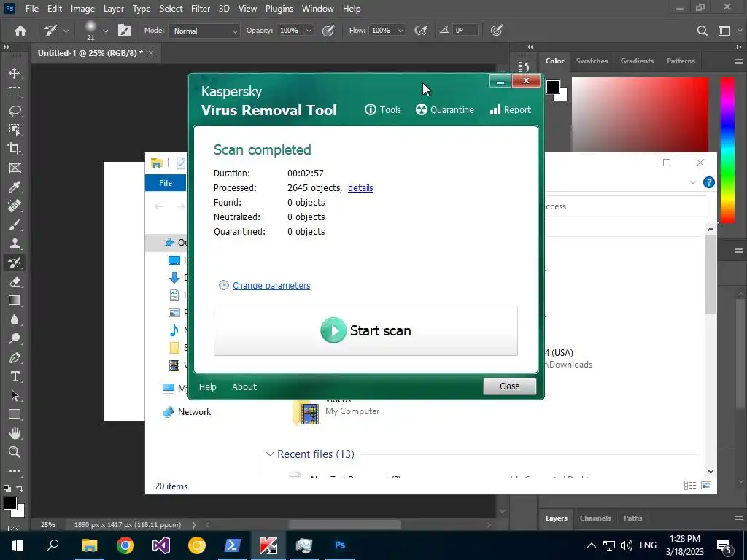The height and width of the screenshot is (560, 747).
Task: Select the Move tool in Photoshop
Action: coord(15,73)
